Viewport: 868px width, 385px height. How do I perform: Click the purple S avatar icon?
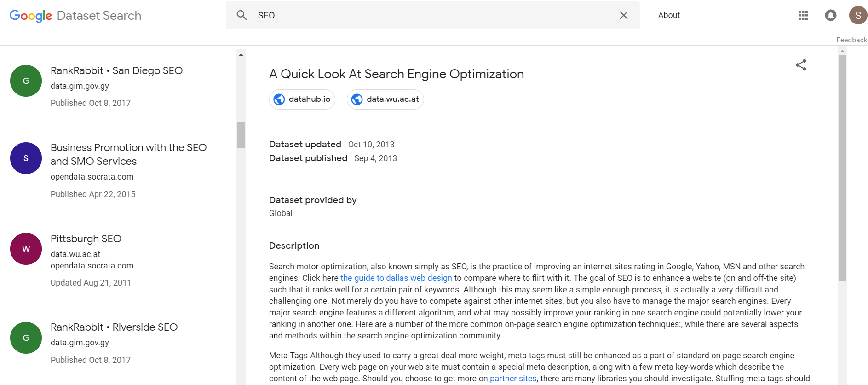click(x=26, y=158)
